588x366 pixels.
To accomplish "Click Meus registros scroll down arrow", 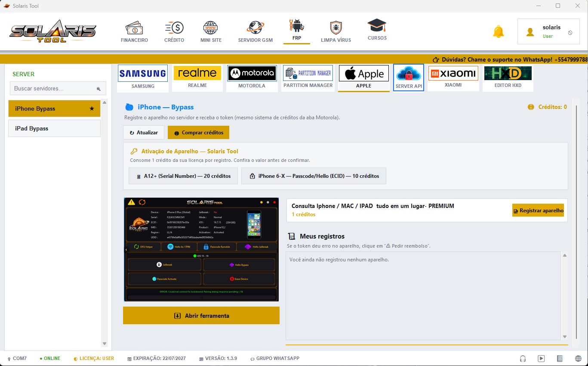I will tap(564, 336).
